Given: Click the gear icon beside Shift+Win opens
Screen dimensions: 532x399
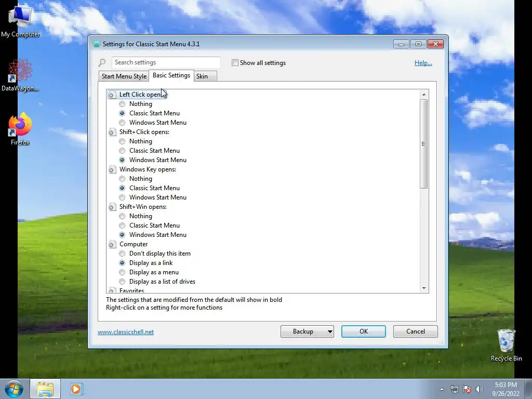Looking at the screenshot, I should tap(112, 207).
